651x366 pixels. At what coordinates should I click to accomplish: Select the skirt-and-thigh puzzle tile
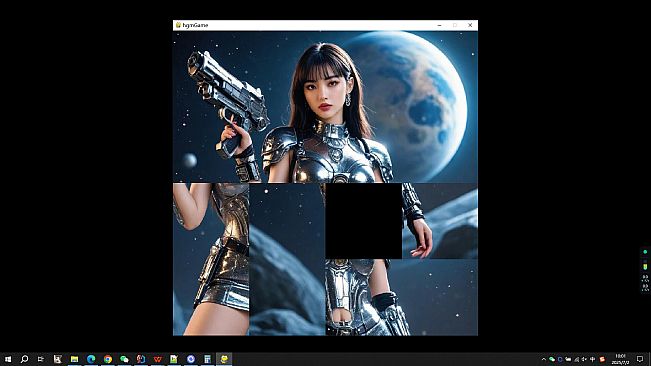coord(211,297)
